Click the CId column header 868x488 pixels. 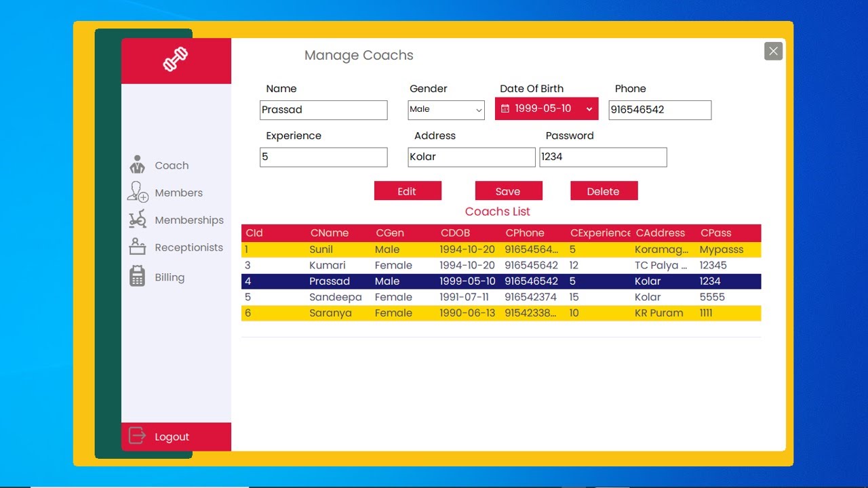click(x=274, y=232)
